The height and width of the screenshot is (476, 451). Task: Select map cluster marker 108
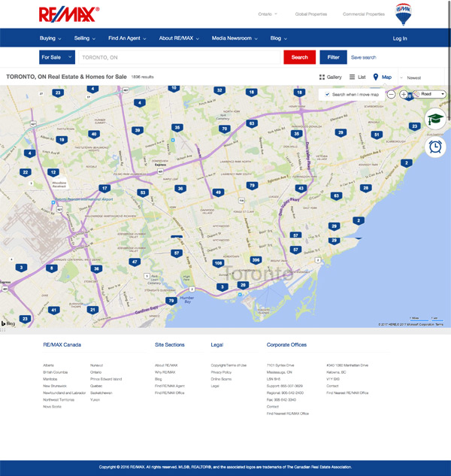[218, 263]
